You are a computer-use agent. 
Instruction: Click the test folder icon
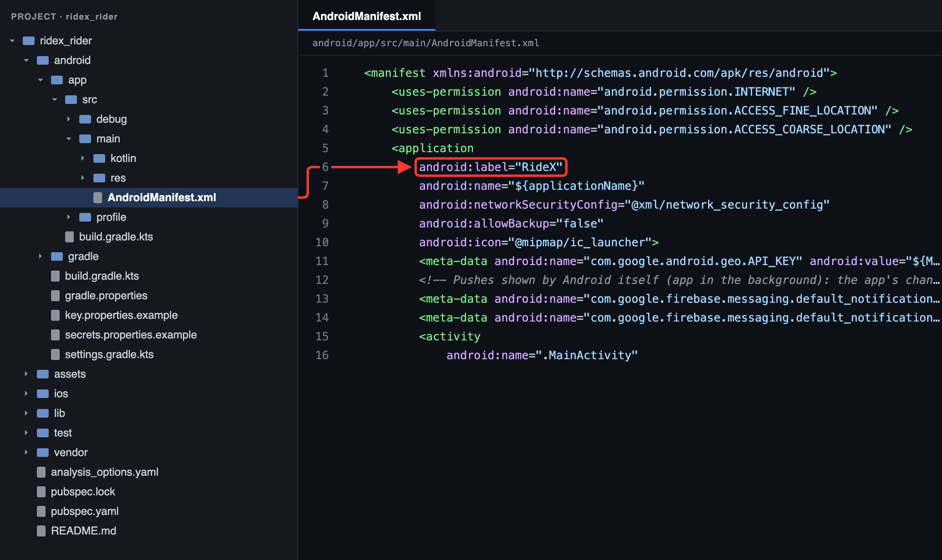pyautogui.click(x=43, y=433)
